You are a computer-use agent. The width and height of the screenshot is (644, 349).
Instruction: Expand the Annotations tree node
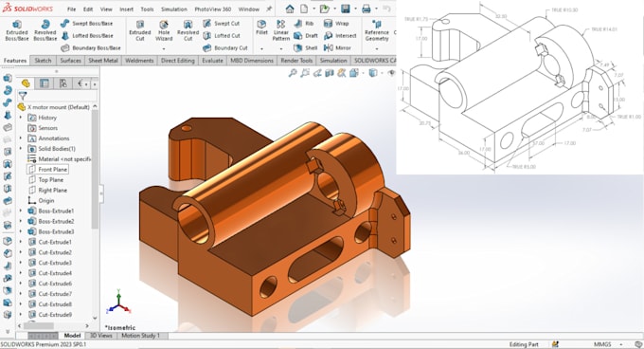21,138
